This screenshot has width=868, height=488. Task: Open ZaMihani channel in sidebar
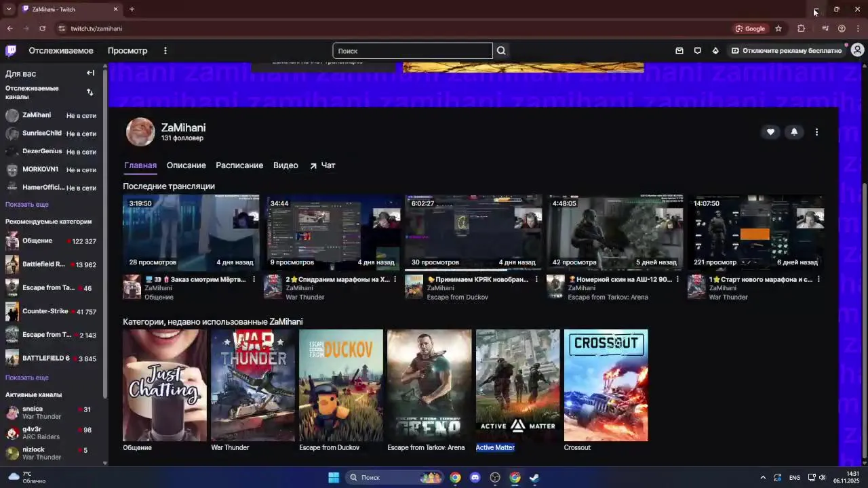51,115
